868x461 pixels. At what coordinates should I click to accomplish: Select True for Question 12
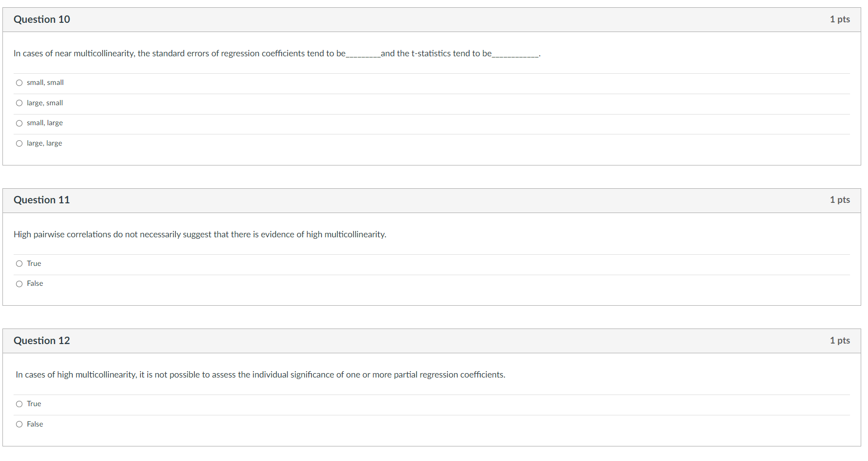[x=19, y=404]
